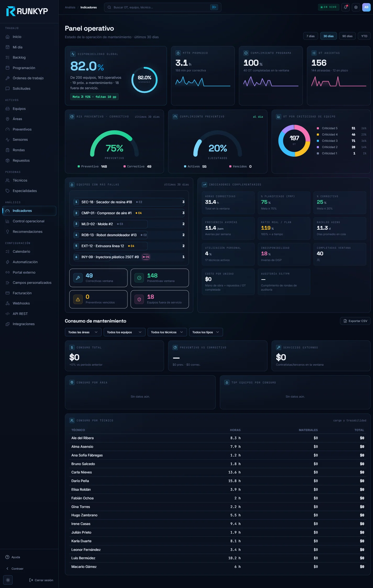This screenshot has height=588, width=373.
Task: Click the search magnifier icon
Action: point(109,7)
